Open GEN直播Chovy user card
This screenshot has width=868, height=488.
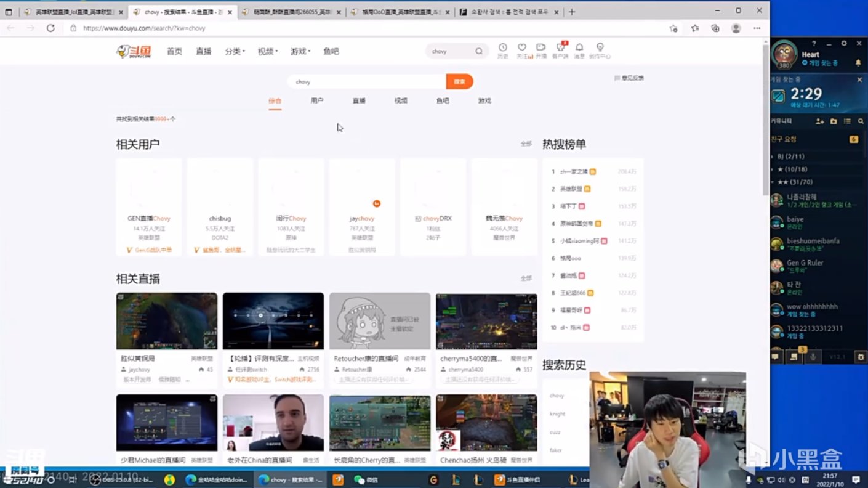click(x=149, y=206)
